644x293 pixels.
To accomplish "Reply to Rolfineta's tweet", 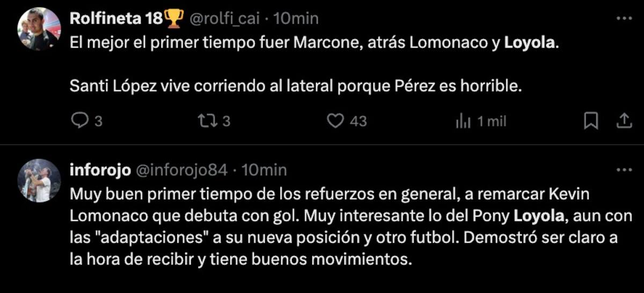I will coord(79,122).
